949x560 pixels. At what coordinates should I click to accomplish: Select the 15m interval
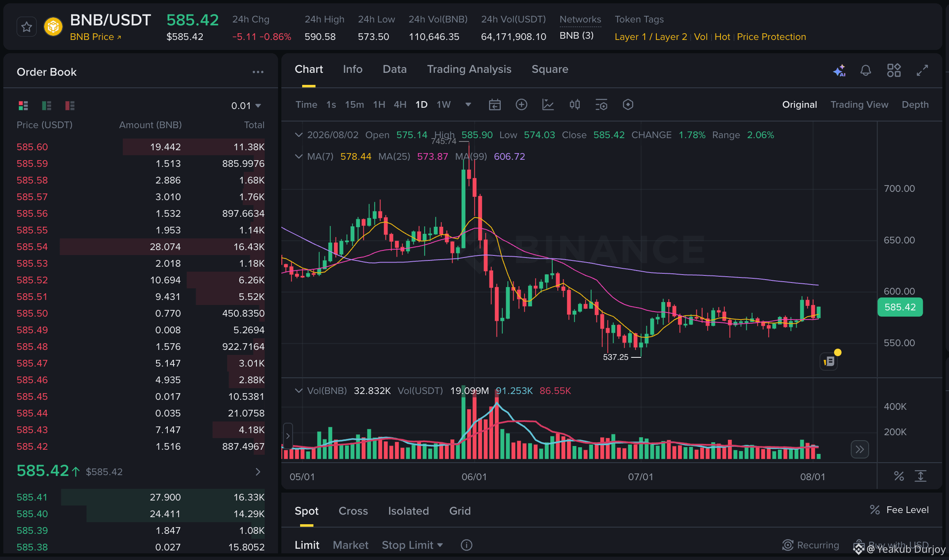pyautogui.click(x=354, y=104)
